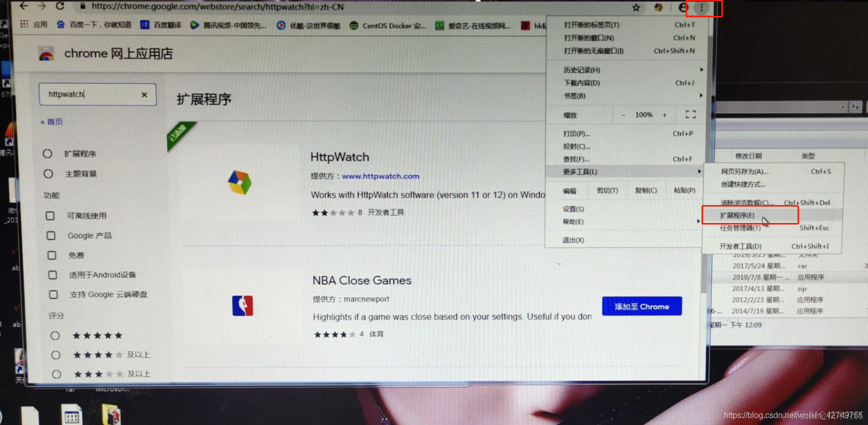Choose 清除浏览数据 in submenu
868x425 pixels.
click(x=774, y=203)
